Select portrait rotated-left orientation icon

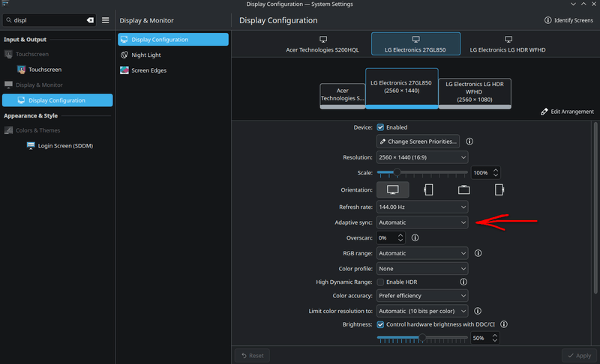[428, 189]
